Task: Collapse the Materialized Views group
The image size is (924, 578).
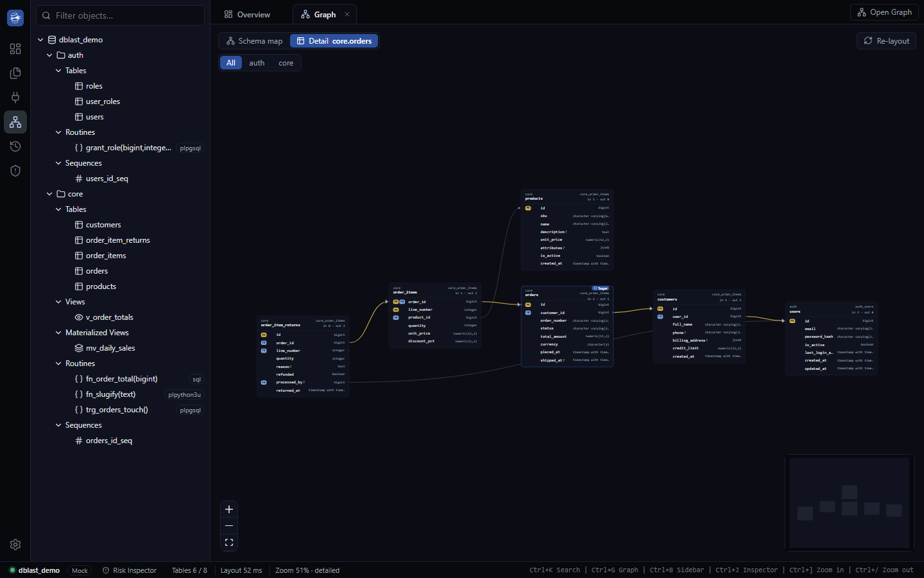Action: [58, 333]
